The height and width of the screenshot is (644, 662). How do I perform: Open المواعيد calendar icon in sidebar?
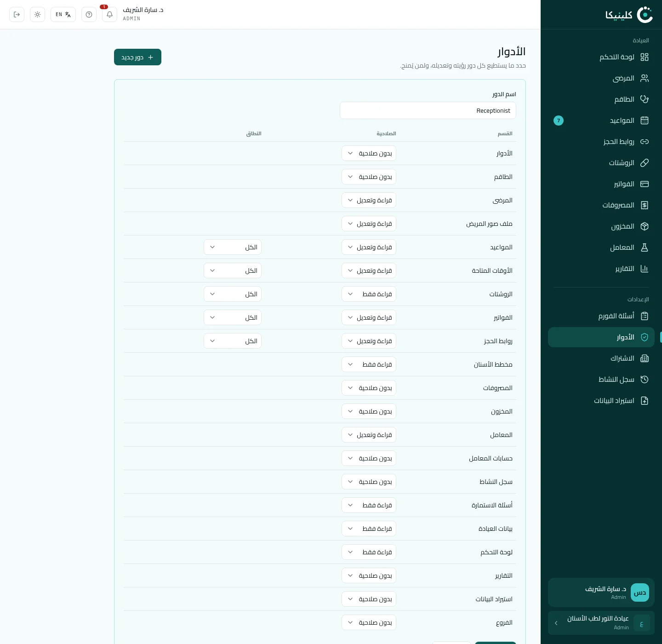(x=645, y=121)
